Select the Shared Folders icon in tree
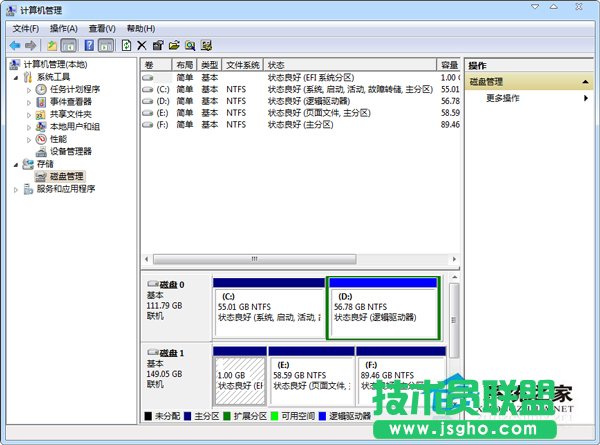 point(41,114)
